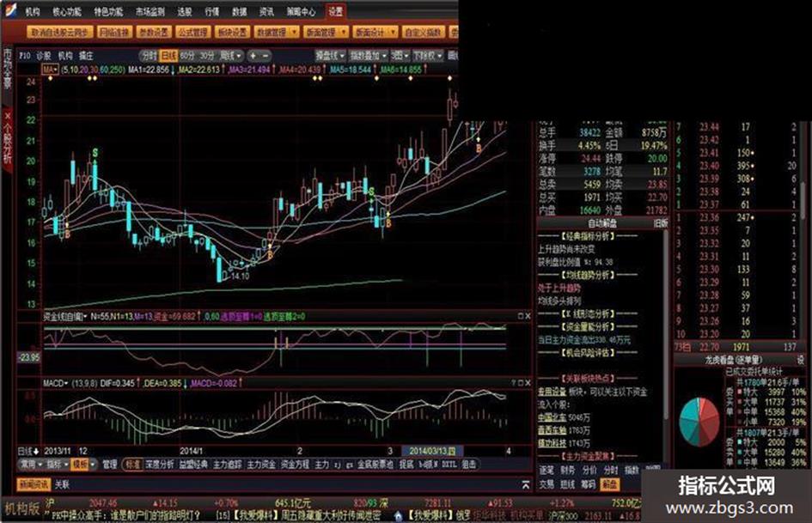The width and height of the screenshot is (812, 523).
Task: Select the 益盟经典 template
Action: (193, 465)
